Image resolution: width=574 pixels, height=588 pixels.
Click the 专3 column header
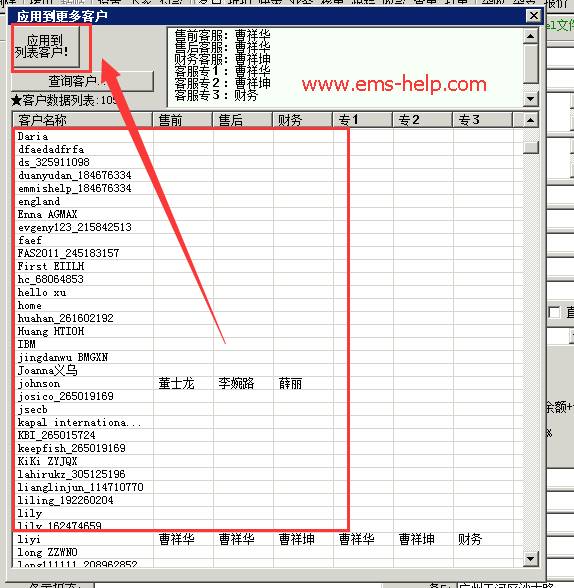483,120
